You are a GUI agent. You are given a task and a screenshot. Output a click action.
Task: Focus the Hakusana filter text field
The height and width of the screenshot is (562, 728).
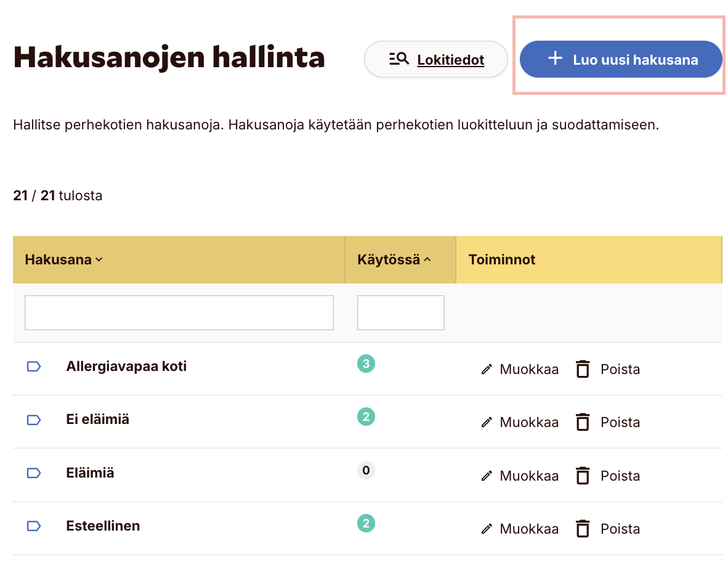tap(179, 312)
